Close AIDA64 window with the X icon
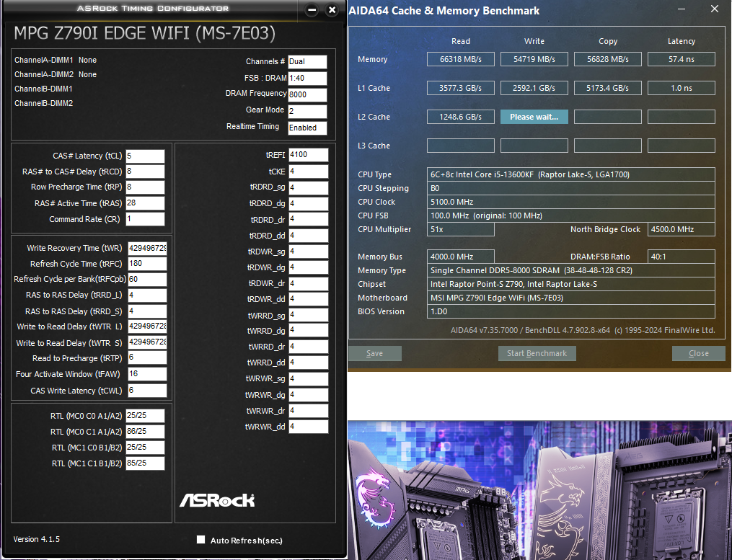Image resolution: width=732 pixels, height=560 pixels. pos(715,9)
